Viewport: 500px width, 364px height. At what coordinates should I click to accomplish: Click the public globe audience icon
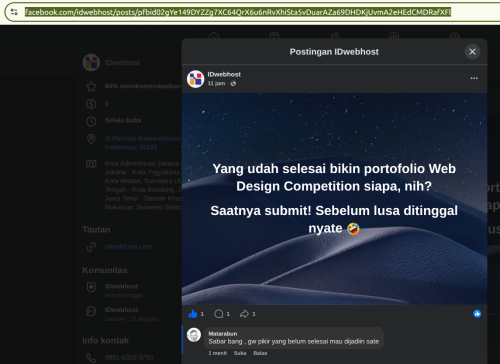(233, 83)
